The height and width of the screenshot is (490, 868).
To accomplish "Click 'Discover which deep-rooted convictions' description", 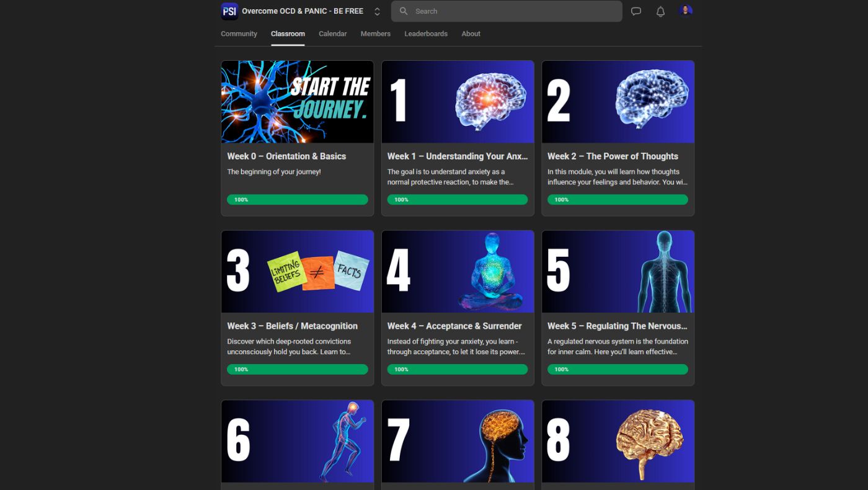I will tap(289, 347).
